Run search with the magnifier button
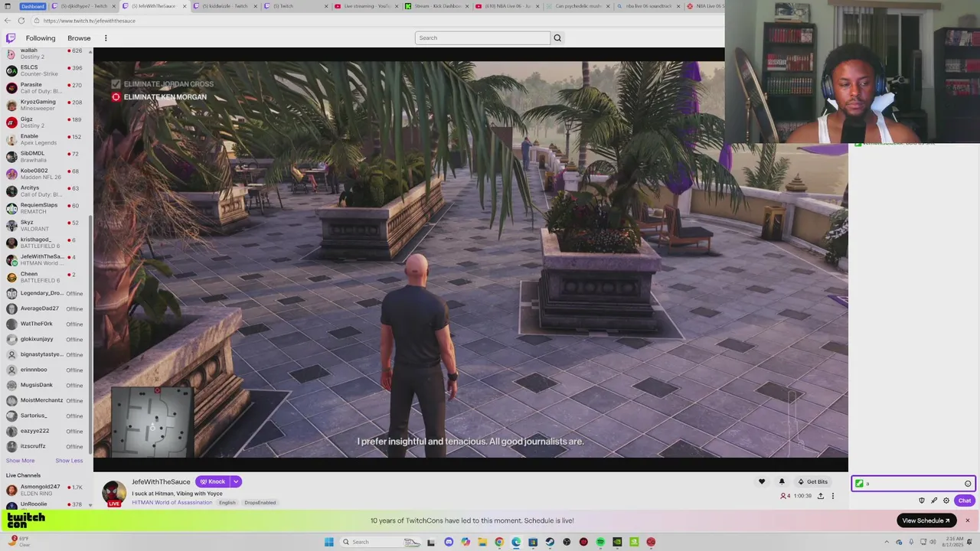The width and height of the screenshot is (980, 551). point(557,37)
